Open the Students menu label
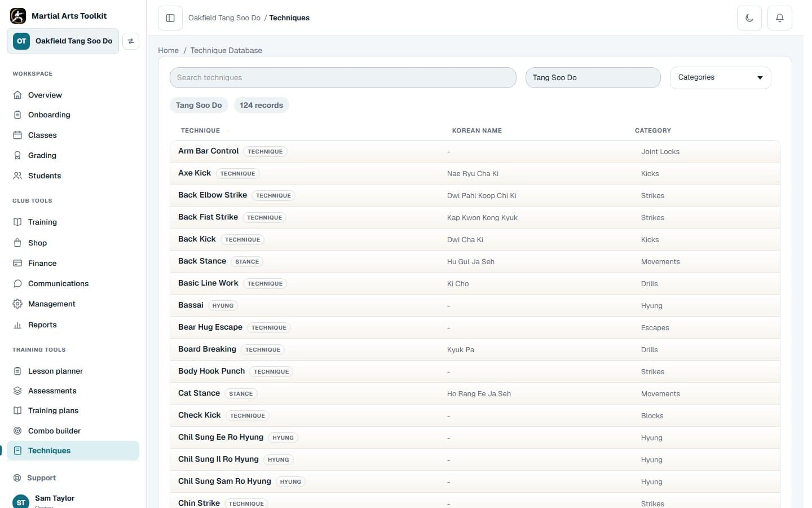Screen dimensions: 812x508 45,176
